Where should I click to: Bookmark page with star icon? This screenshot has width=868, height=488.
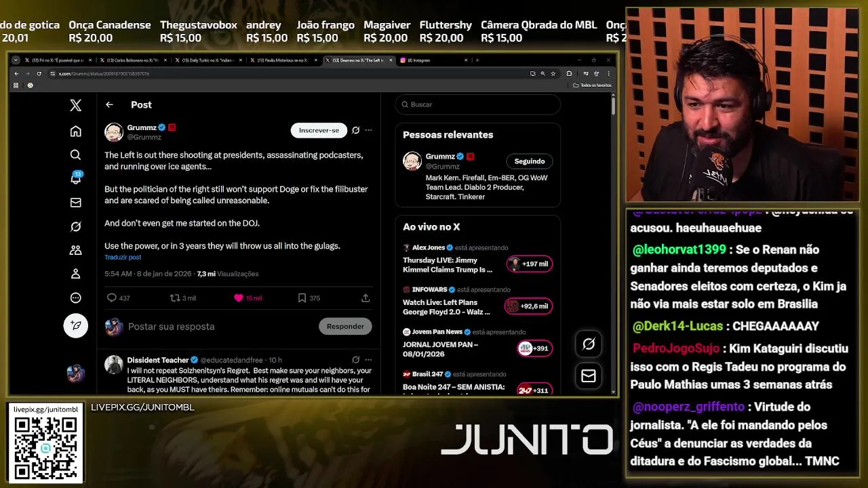[553, 73]
